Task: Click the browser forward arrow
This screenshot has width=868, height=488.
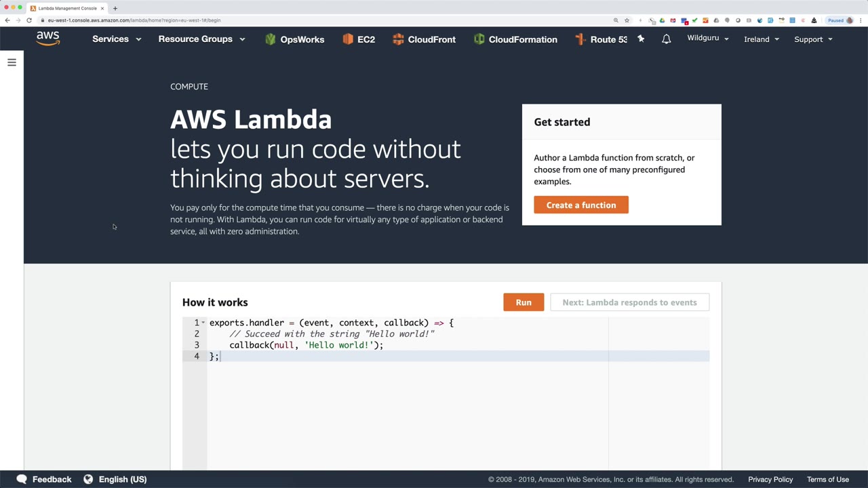Action: pos(18,20)
